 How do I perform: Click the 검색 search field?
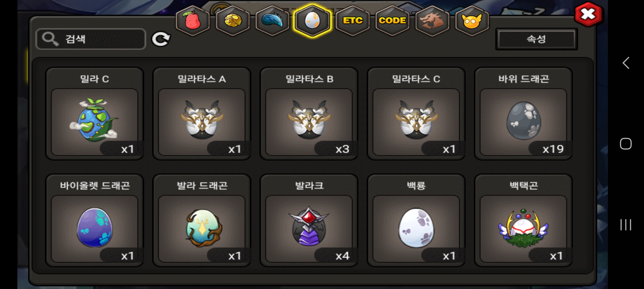[x=91, y=39]
